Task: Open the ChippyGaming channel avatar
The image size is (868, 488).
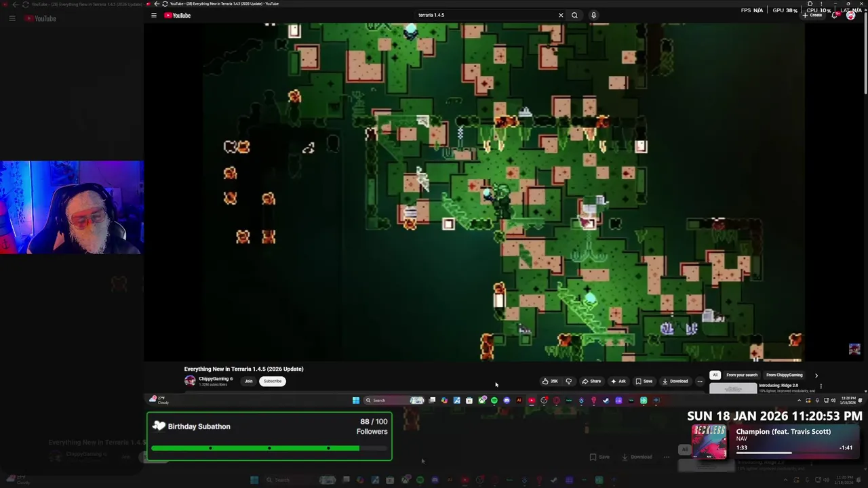Action: point(190,381)
